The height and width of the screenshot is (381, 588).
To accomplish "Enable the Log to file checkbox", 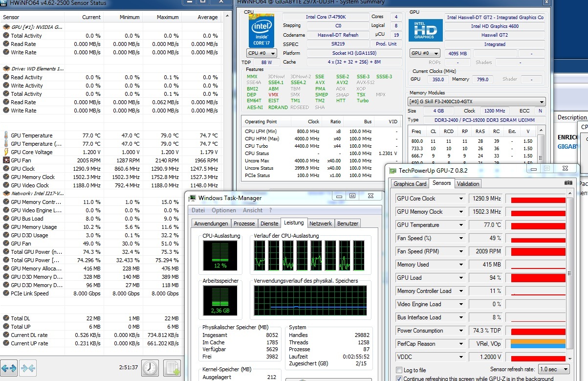I will coord(399,370).
